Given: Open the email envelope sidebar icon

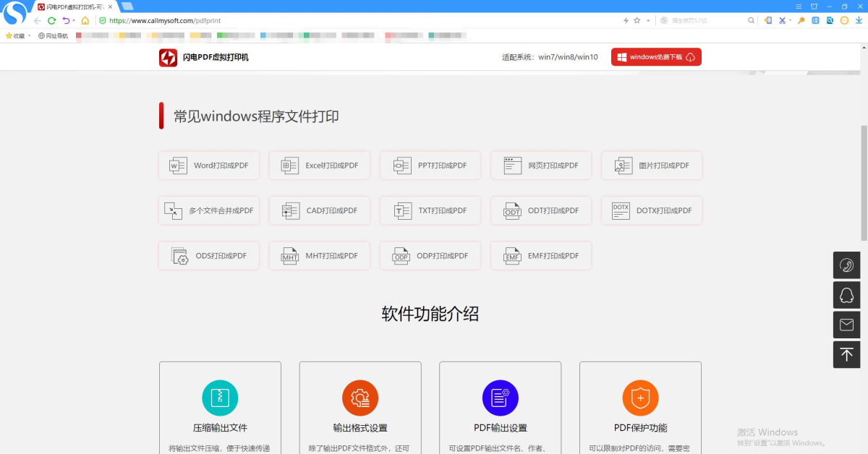Looking at the screenshot, I should tap(846, 325).
